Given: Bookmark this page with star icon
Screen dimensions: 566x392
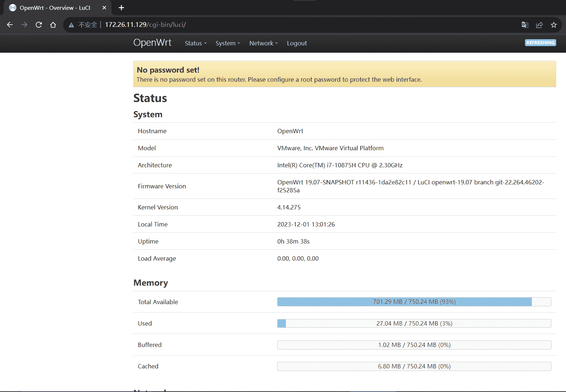Looking at the screenshot, I should point(554,25).
